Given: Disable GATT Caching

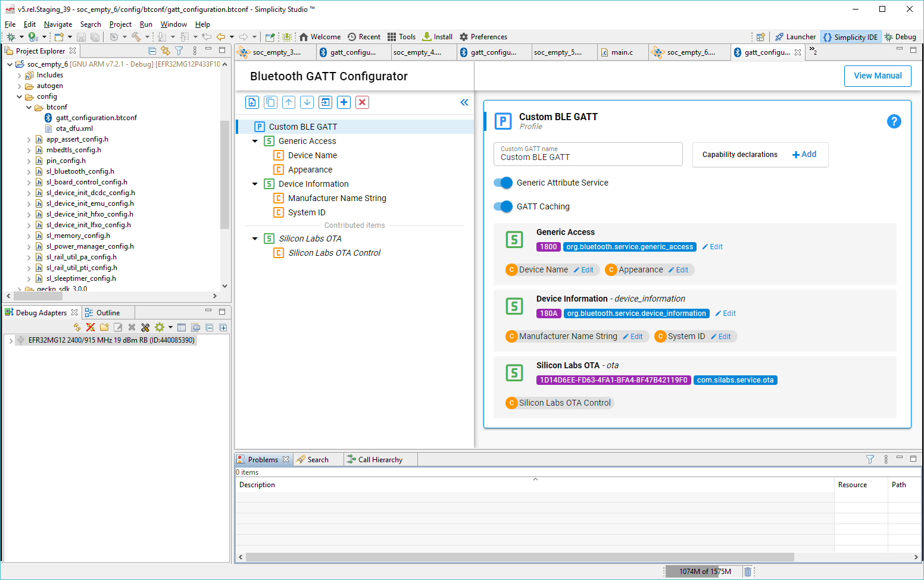Looking at the screenshot, I should click(x=503, y=206).
